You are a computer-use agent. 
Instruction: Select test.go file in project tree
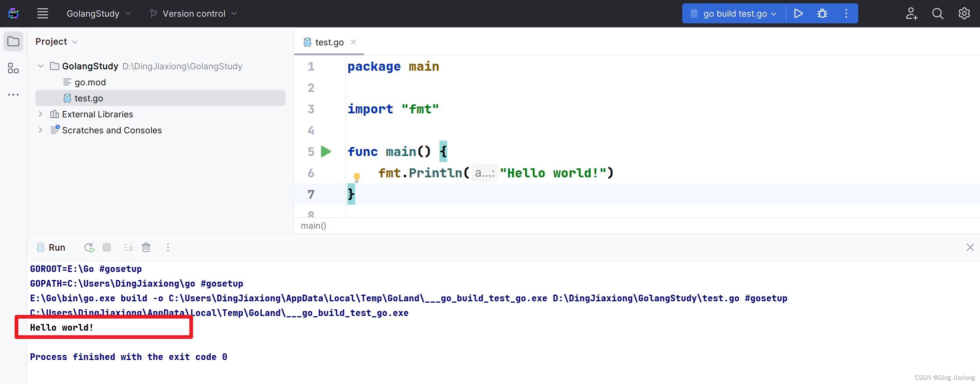(x=88, y=97)
